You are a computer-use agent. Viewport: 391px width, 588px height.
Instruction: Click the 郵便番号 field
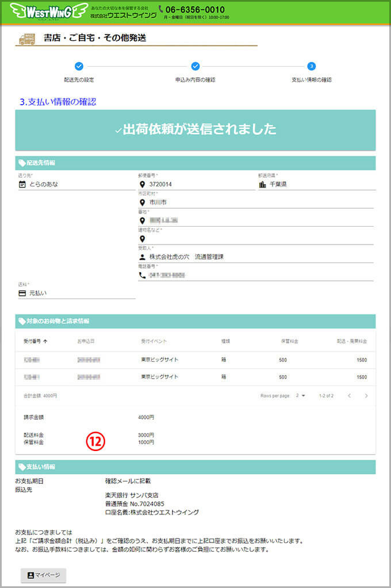coord(195,185)
